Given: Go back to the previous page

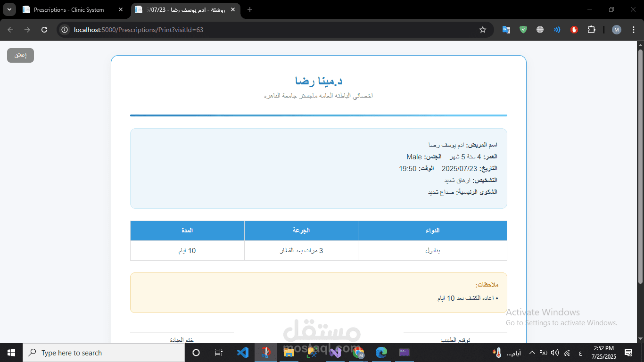Looking at the screenshot, I should pos(10,30).
